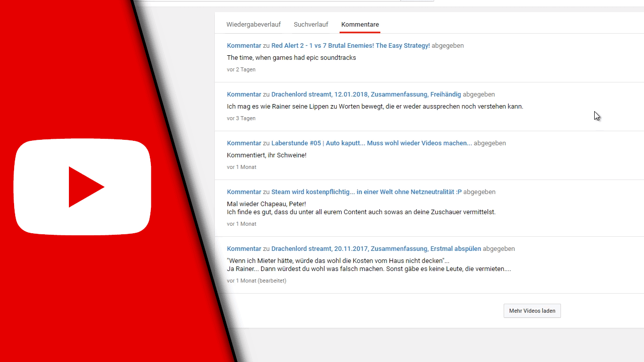Viewport: 644px width, 362px height.
Task: Select the Kommentare tab
Action: pyautogui.click(x=360, y=24)
